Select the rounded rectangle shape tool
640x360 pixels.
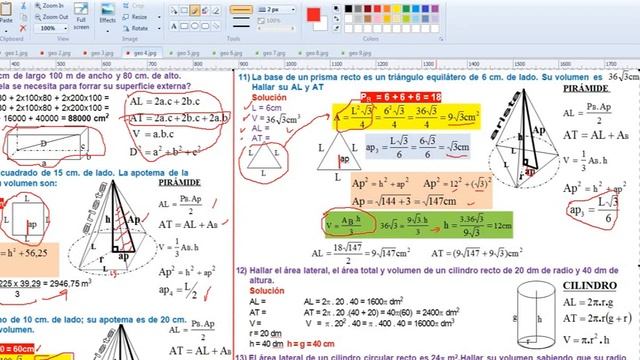point(205,26)
